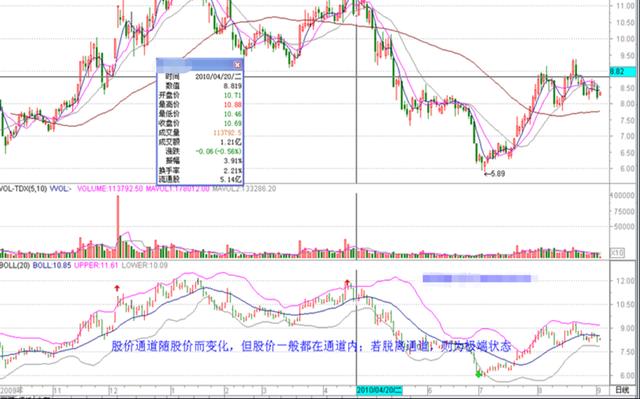This screenshot has width=640, height=399.
Task: Click the VOLUME:113792.50 readout label
Action: click(x=110, y=189)
